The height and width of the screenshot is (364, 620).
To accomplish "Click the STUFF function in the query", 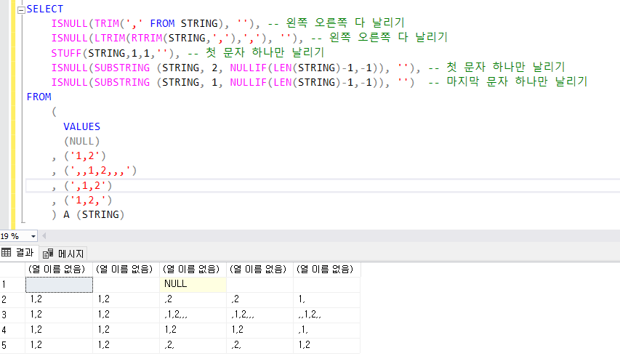I will click(66, 53).
